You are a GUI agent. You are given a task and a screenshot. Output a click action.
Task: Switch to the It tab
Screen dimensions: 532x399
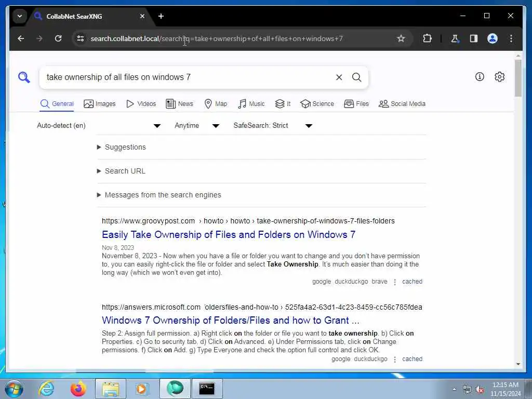tap(282, 104)
